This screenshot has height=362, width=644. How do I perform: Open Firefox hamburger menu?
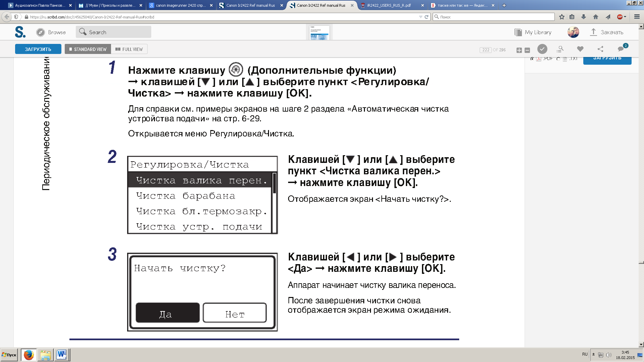coord(637,17)
